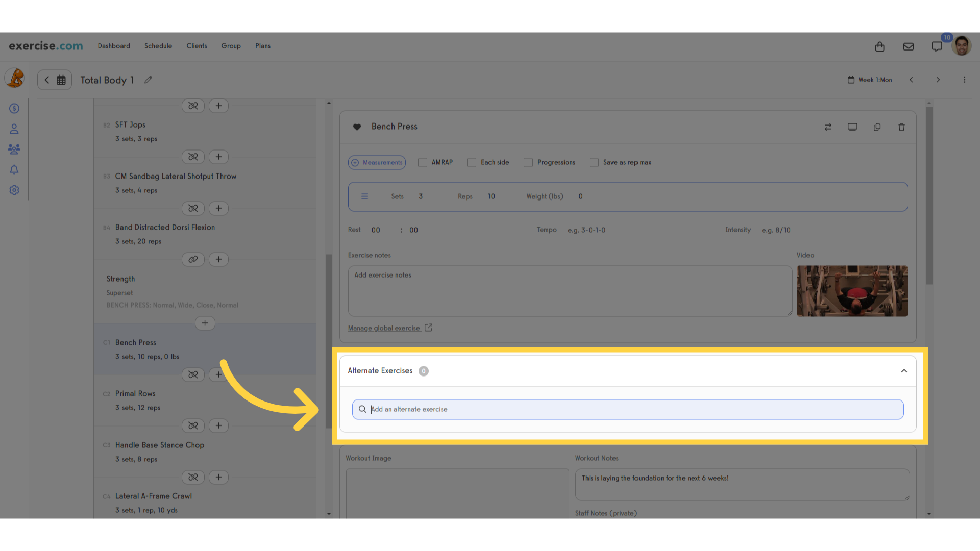Image resolution: width=980 pixels, height=551 pixels.
Task: Open the notifications bell sidebar icon
Action: click(14, 170)
